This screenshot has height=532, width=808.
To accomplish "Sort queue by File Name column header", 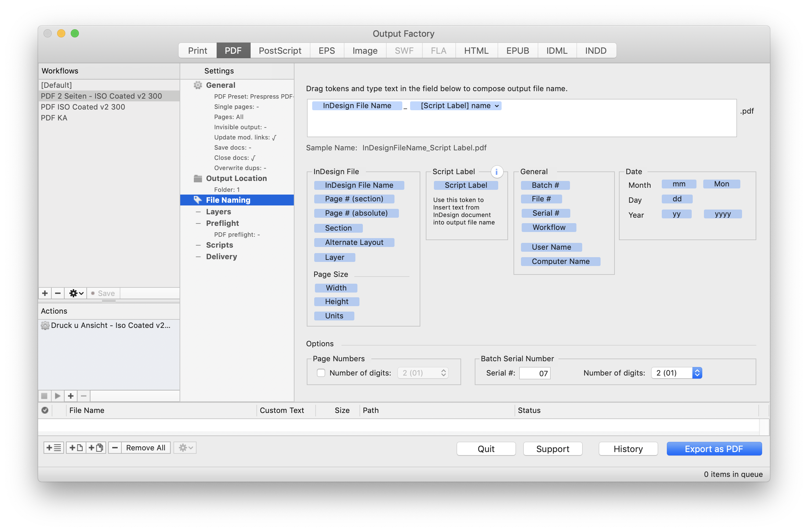I will click(161, 410).
